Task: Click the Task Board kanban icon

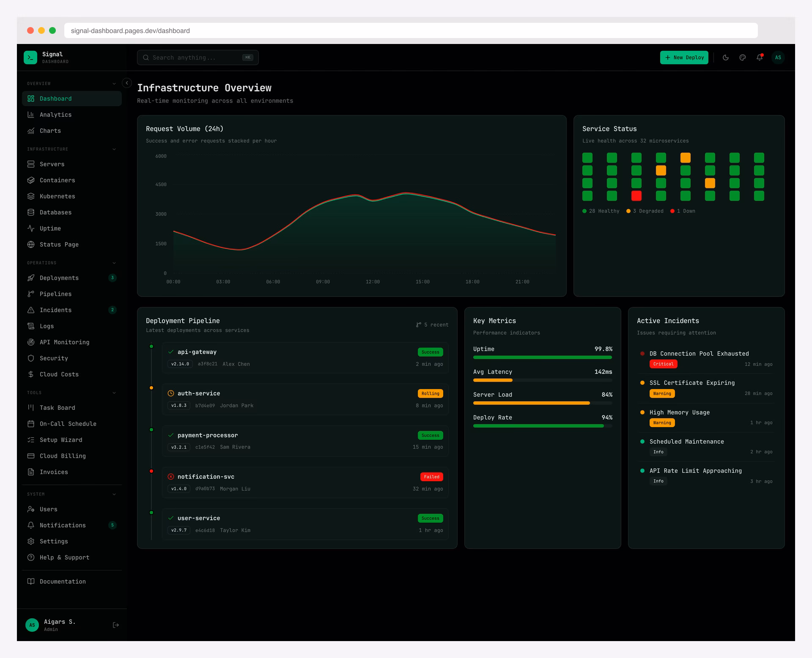Action: [x=31, y=408]
